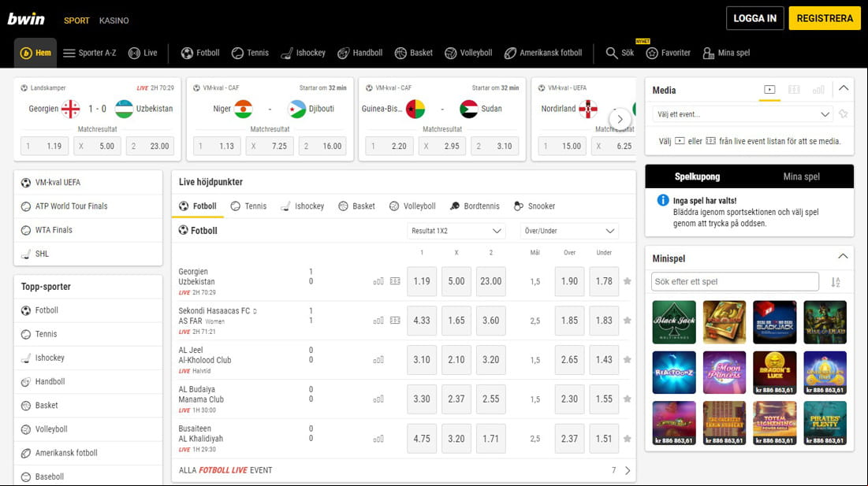The height and width of the screenshot is (486, 868).
Task: Toggle favorite star next to event dropdown
Action: [x=843, y=114]
